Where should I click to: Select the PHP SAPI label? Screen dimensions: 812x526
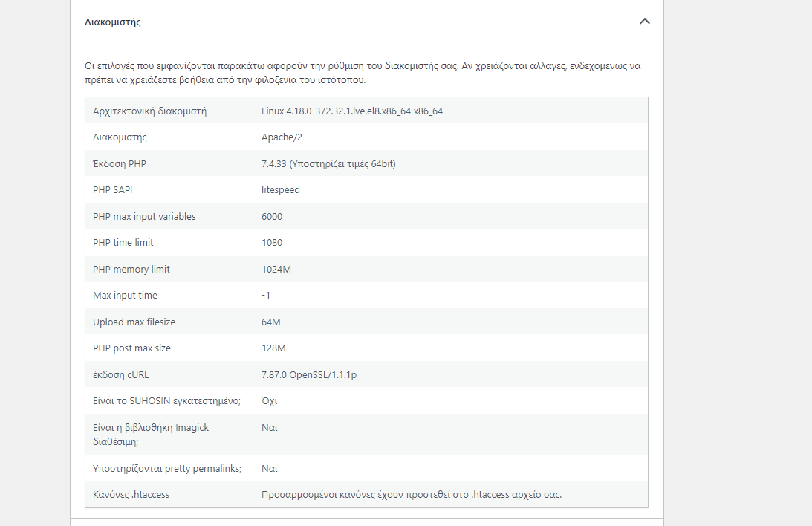click(112, 189)
